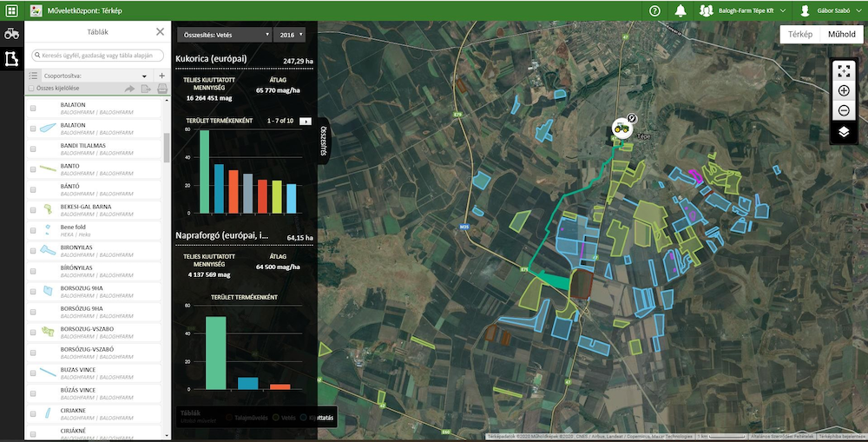Screen dimensions: 868x442
Task: Open the app grid menu icon
Action: [x=11, y=10]
